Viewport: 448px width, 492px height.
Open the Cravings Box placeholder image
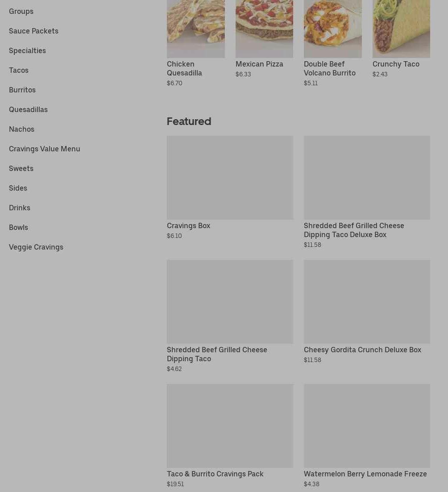pos(230,178)
